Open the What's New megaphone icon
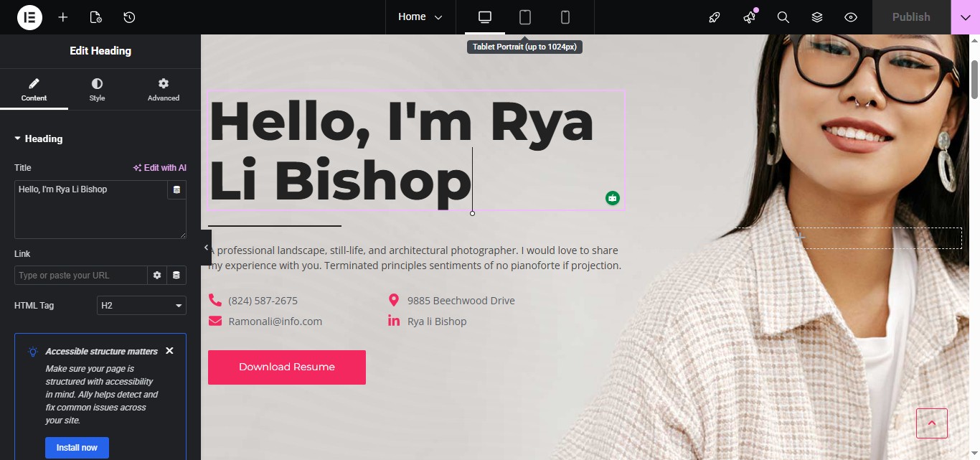This screenshot has width=980, height=460. pos(750,17)
